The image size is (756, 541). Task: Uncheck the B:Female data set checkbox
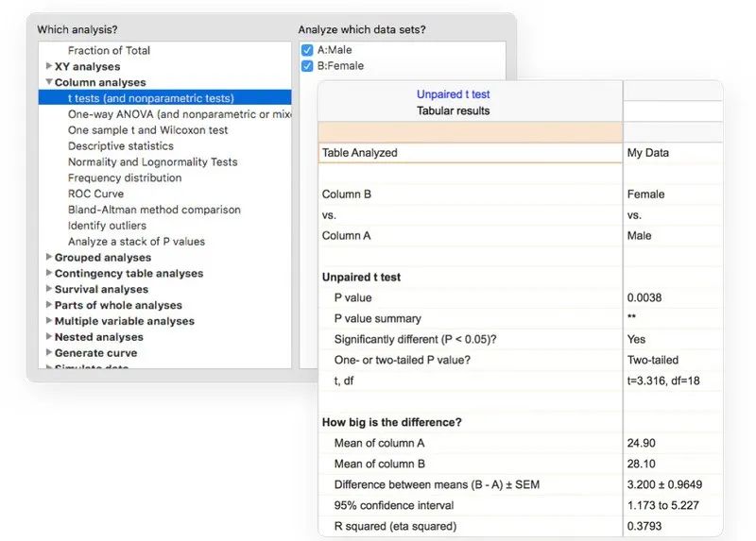click(307, 66)
